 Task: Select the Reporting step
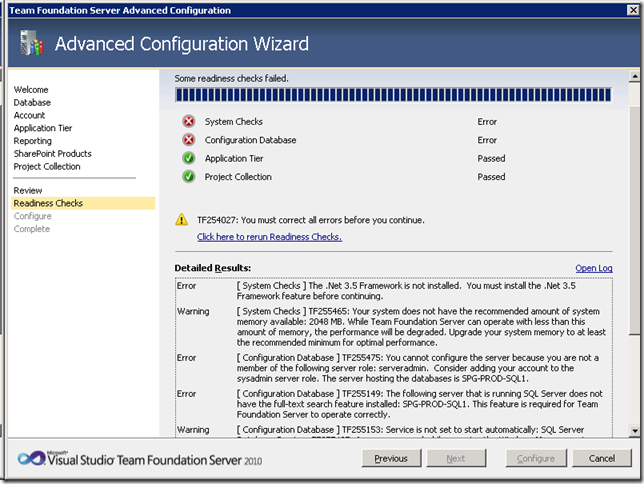tap(33, 141)
